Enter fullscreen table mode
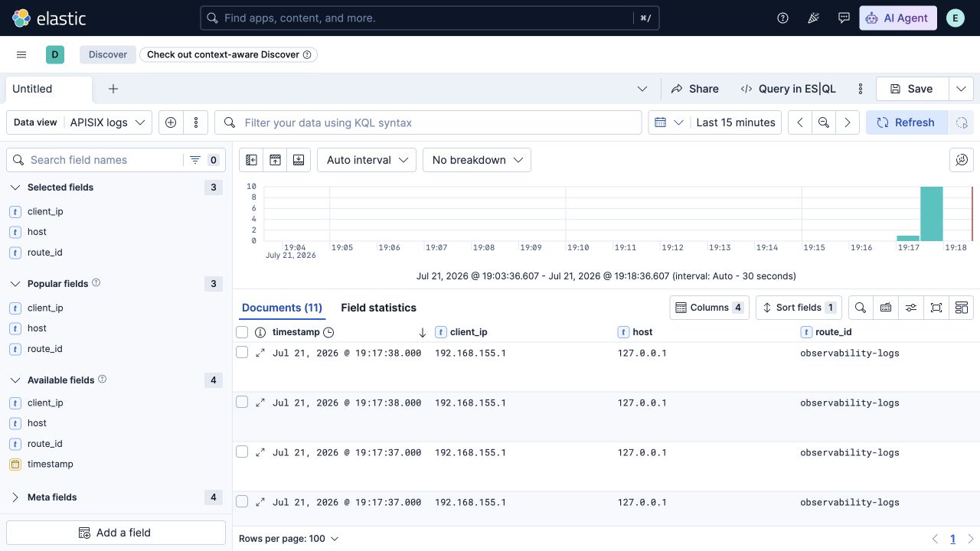 (x=936, y=308)
